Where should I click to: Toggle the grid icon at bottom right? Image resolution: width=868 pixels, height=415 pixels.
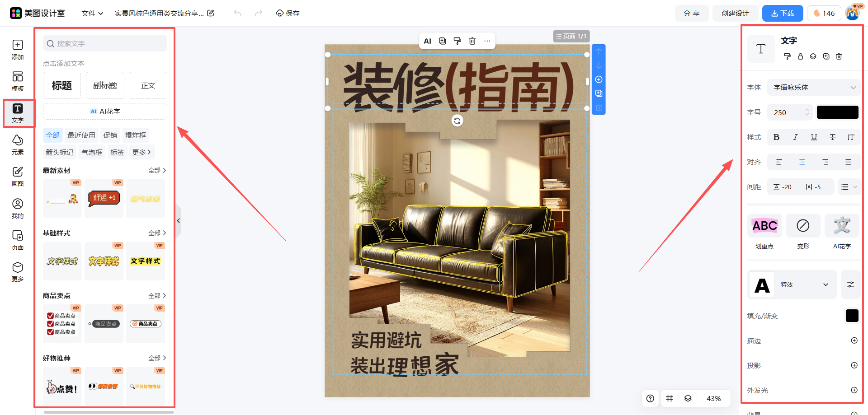click(x=670, y=398)
